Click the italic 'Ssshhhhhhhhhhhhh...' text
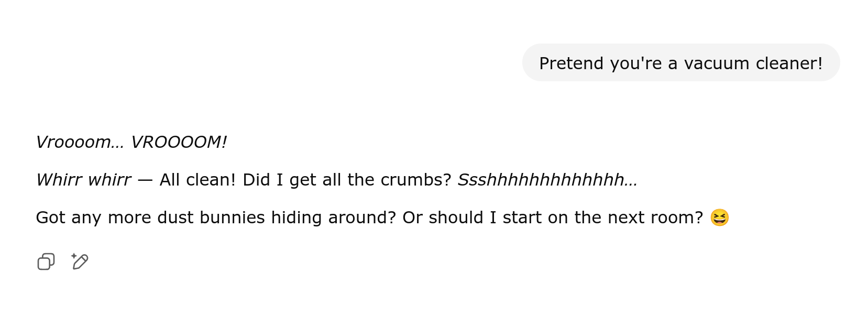Screen dimensions: 868x315 click(547, 180)
